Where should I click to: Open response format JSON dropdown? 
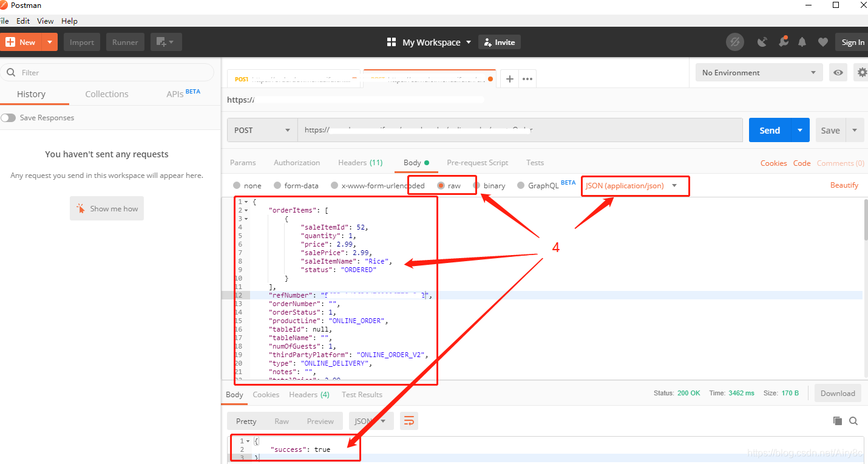pyautogui.click(x=371, y=421)
